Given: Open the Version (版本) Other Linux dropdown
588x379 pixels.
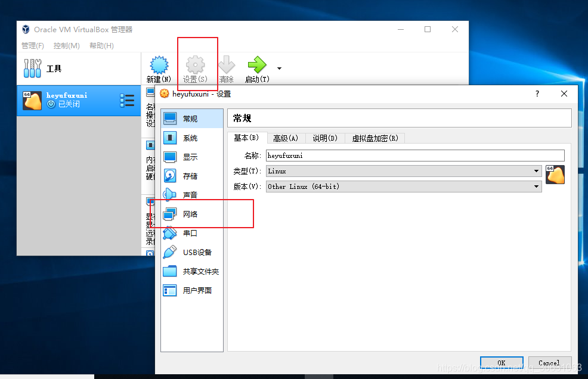Looking at the screenshot, I should [x=404, y=187].
